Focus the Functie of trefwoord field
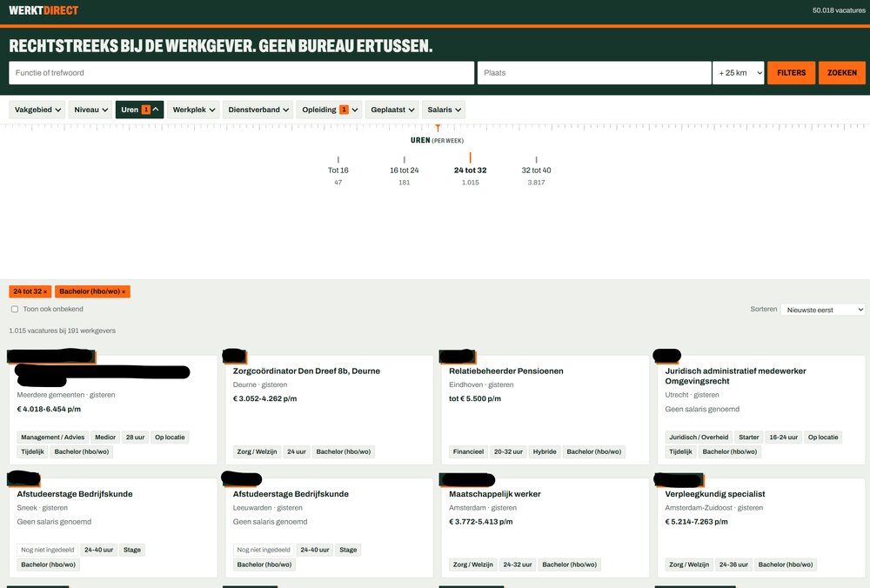Viewport: 870px width, 588px height. click(x=241, y=73)
